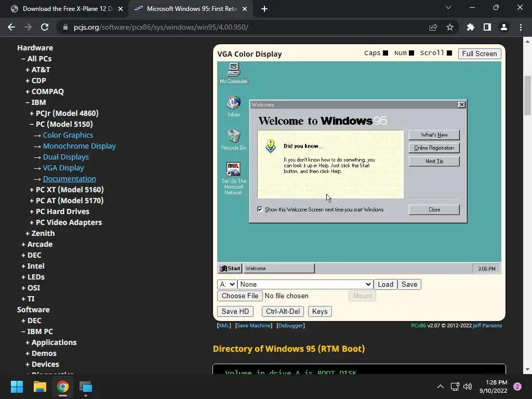This screenshot has width=532, height=399.
Task: Open Chrome profile avatar
Action: click(x=504, y=27)
